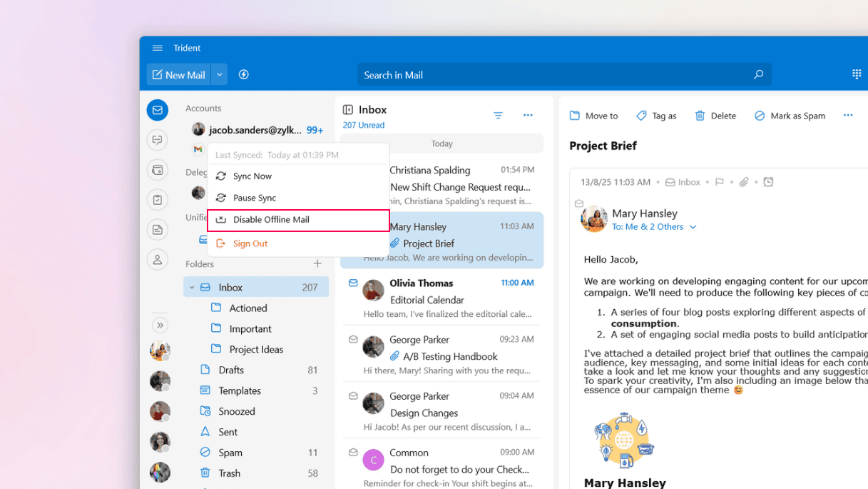Viewport: 868px width, 489px height.
Task: Open the Contacts icon in left sidebar
Action: point(158,259)
